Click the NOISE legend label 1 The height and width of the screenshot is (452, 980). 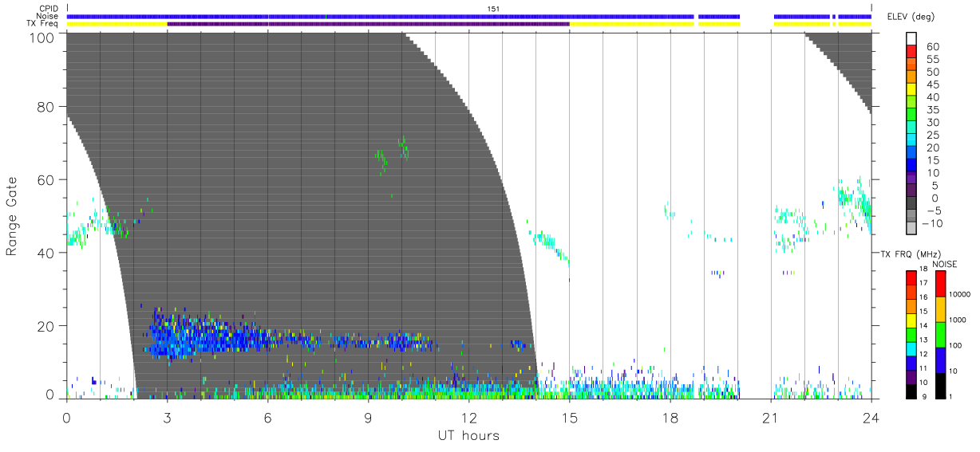pyautogui.click(x=949, y=396)
